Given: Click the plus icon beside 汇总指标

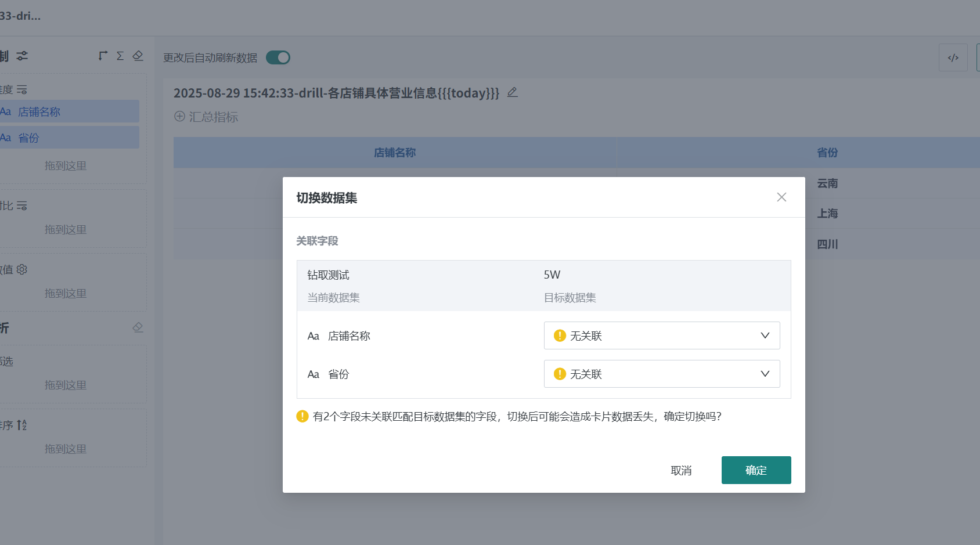Looking at the screenshot, I should click(179, 116).
